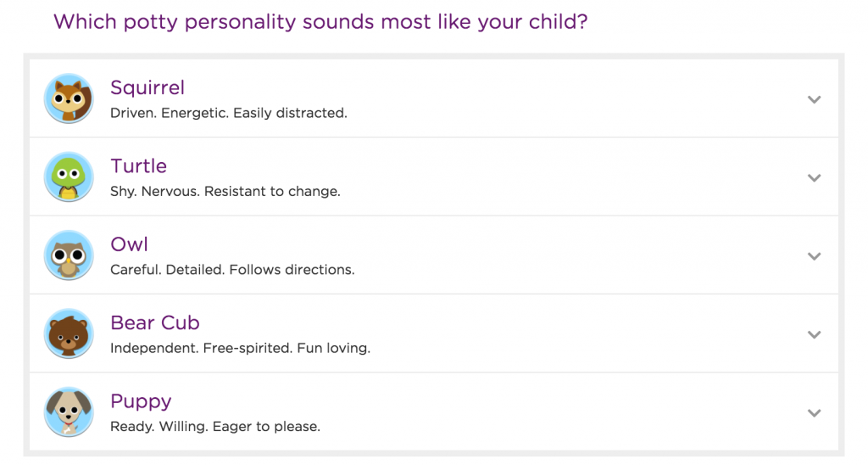The height and width of the screenshot is (465, 868).
Task: Click 'Driven. Energetic. Easily distracted.' description
Action: click(229, 113)
